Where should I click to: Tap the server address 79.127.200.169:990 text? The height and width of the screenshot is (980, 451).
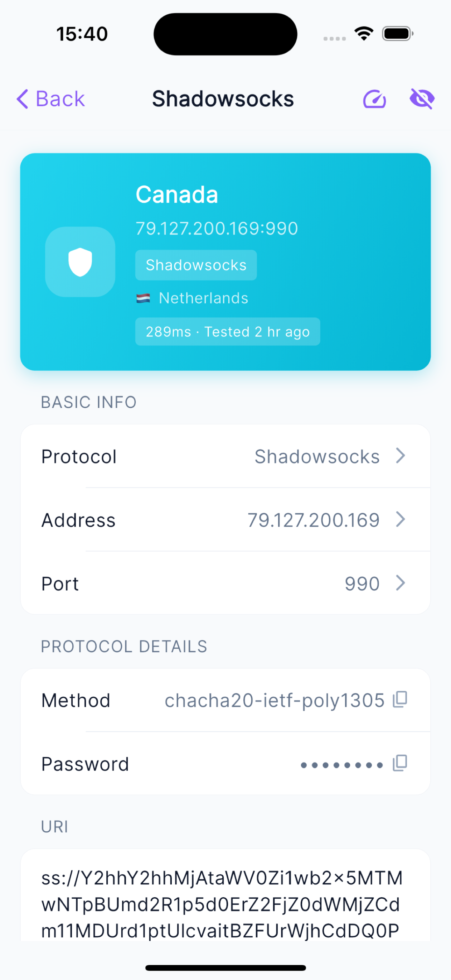217,229
